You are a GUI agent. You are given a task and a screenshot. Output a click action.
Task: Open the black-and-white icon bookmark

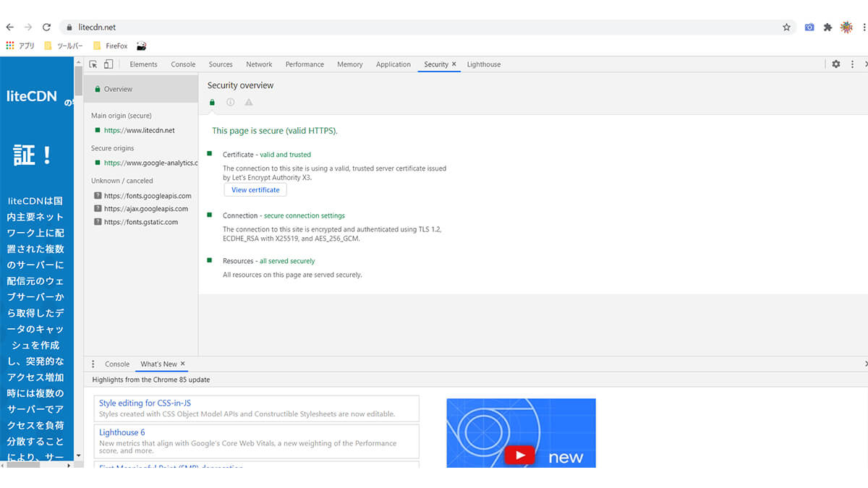pos(142,46)
